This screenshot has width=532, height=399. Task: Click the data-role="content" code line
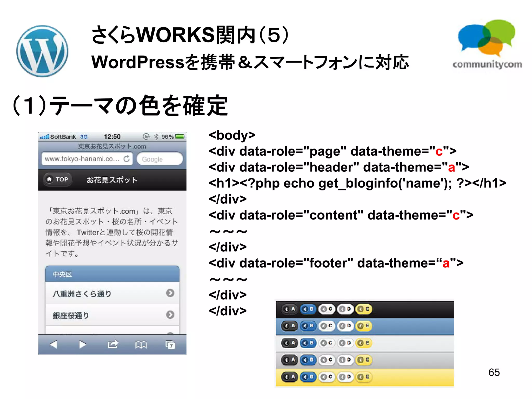[341, 215]
